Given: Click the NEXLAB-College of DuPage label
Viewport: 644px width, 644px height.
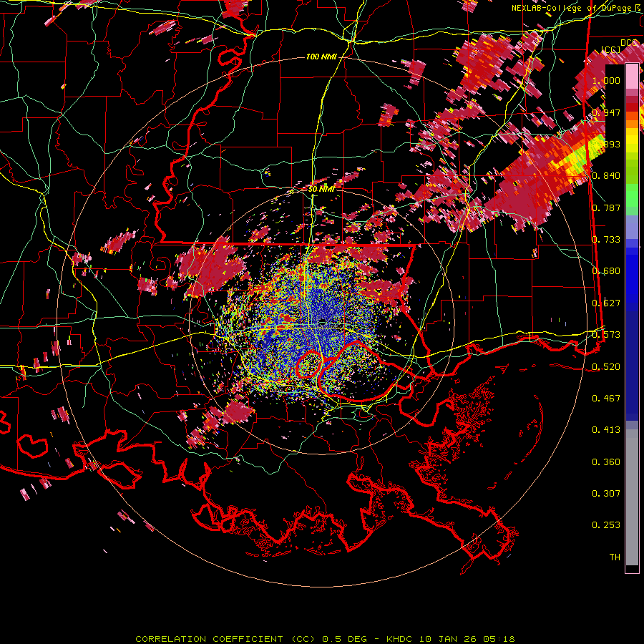Looking at the screenshot, I should (571, 8).
